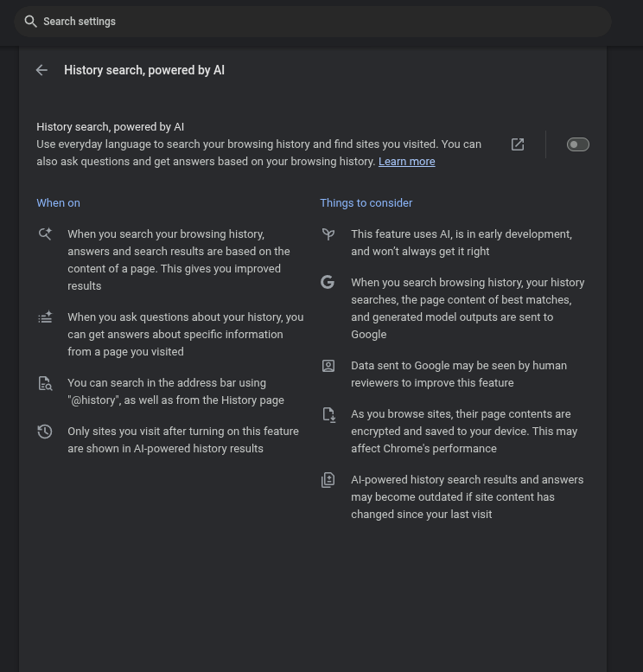Click the human reviewer account icon
The image size is (643, 672).
click(x=328, y=366)
